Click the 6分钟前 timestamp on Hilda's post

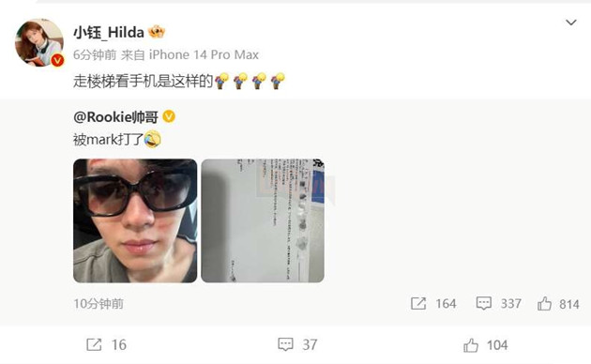coord(95,55)
